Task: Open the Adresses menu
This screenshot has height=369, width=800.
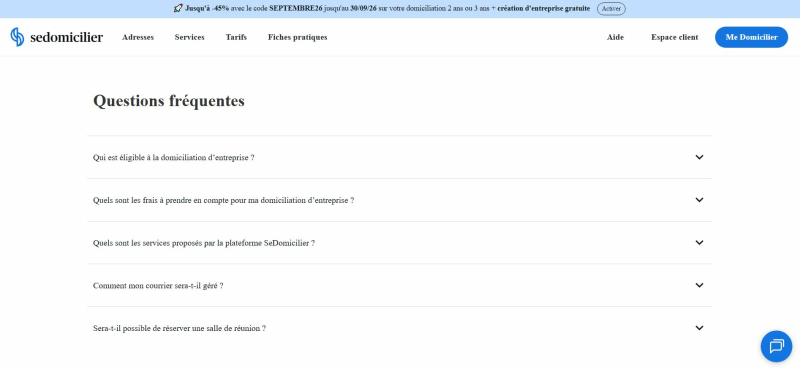Action: (x=138, y=37)
